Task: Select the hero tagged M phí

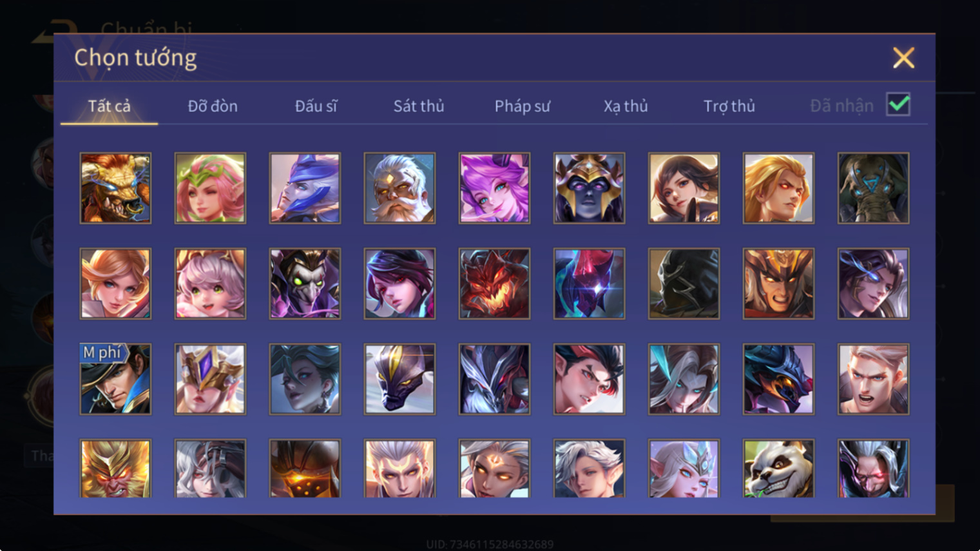Action: pos(115,379)
